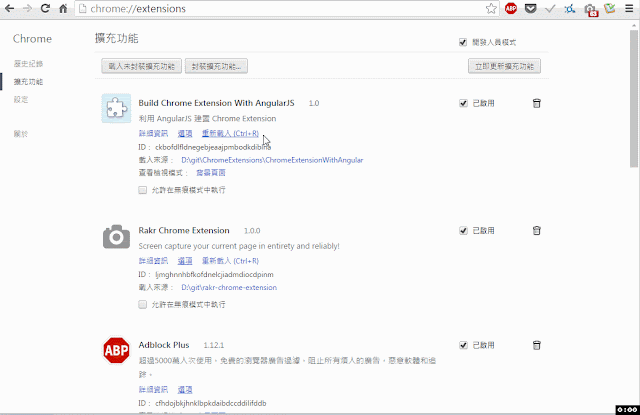Open the home page icon
640x415 pixels.
(x=63, y=8)
